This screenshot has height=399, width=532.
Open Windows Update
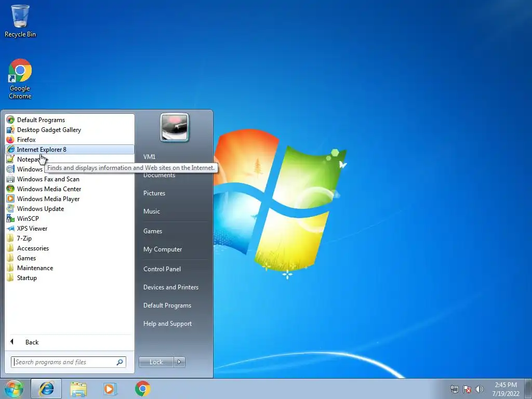coord(70,208)
